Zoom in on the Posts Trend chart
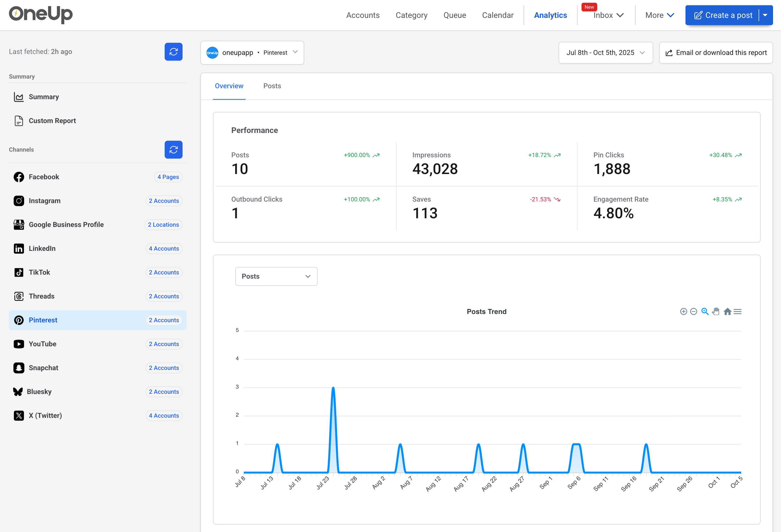The height and width of the screenshot is (532, 781). 683,311
